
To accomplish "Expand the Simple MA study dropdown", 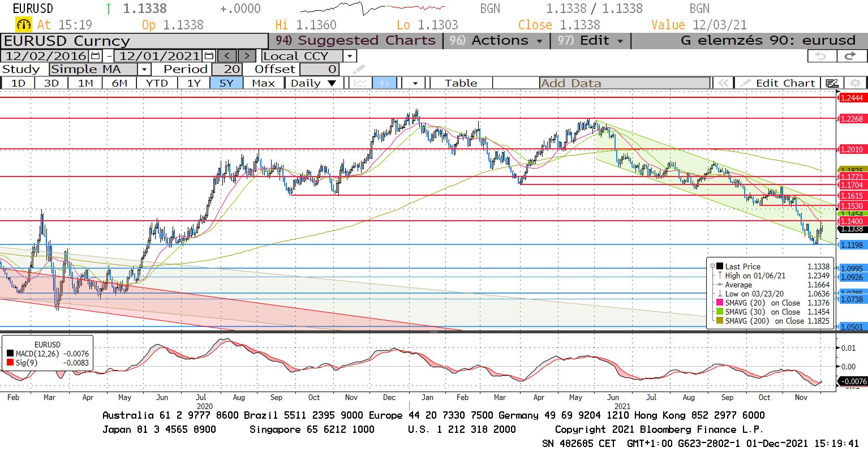I will point(144,70).
